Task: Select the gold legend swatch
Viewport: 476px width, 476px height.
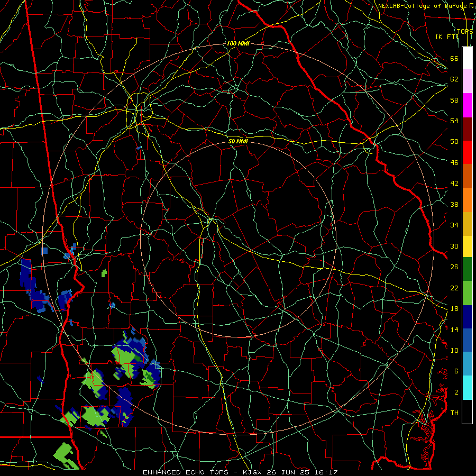Action: [x=467, y=224]
